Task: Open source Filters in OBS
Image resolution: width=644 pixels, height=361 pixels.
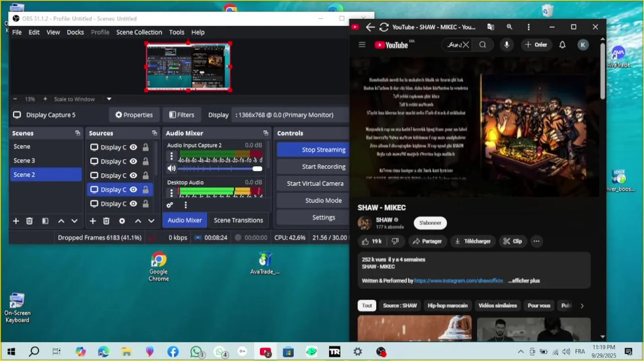Action: (x=182, y=115)
